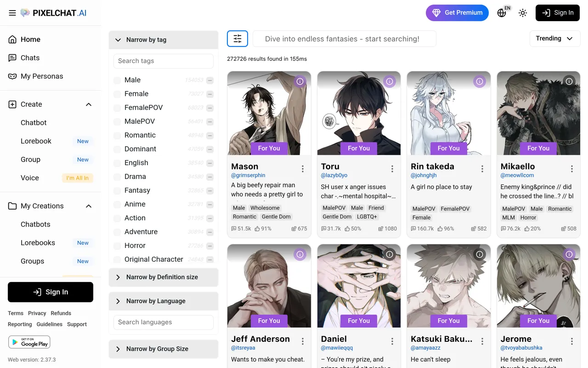
Task: Open the info icon on Mikaello card
Action: (569, 81)
